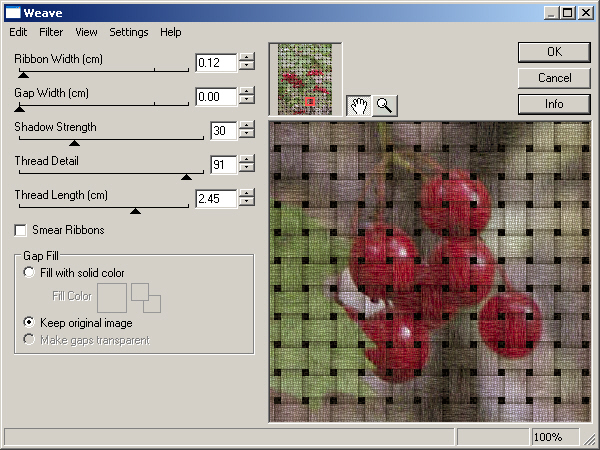Increase Ribbon Width with up arrow
This screenshot has height=450, width=600.
247,57
